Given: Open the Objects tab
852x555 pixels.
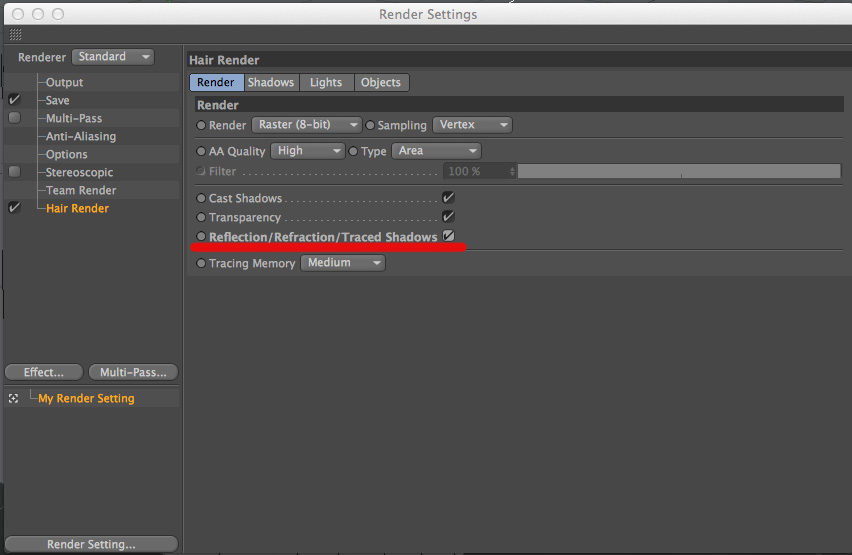Looking at the screenshot, I should (x=381, y=82).
